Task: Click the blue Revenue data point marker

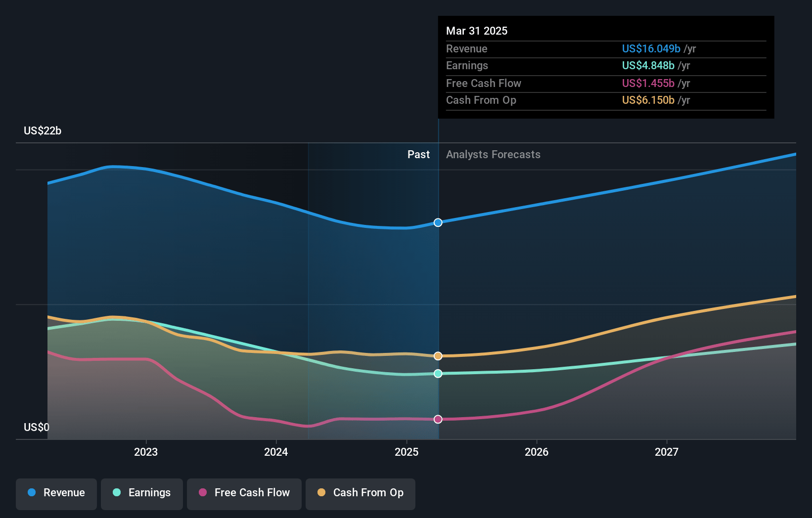Action: pyautogui.click(x=438, y=222)
